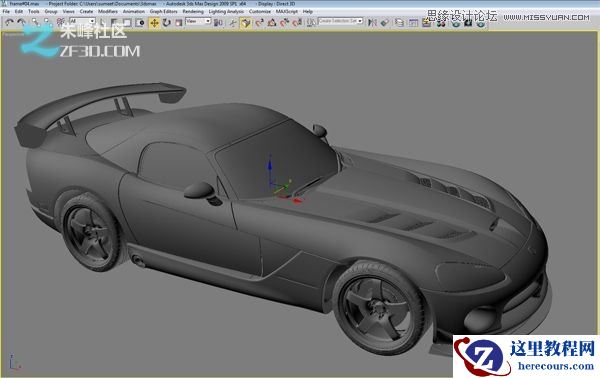600x378 pixels.
Task: Open the 'View' reference coordinate dropdown
Action: (198, 21)
